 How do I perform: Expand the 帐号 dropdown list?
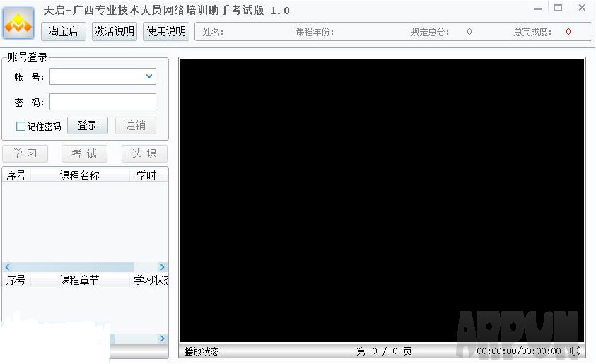pyautogui.click(x=149, y=76)
